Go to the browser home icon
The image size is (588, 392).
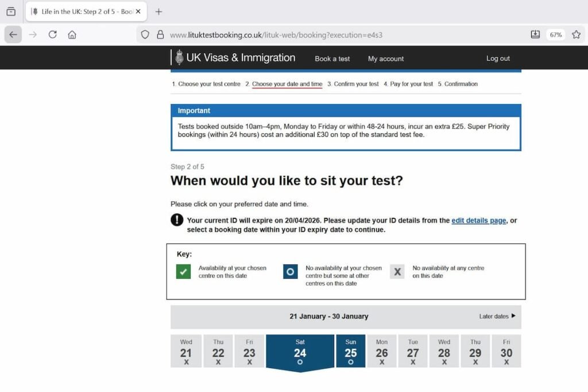pos(72,34)
